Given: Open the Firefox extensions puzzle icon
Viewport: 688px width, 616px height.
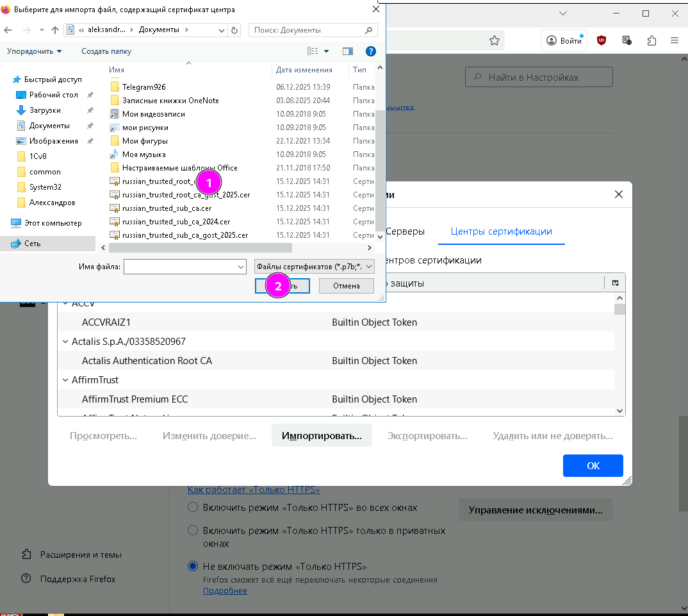Looking at the screenshot, I should (651, 40).
